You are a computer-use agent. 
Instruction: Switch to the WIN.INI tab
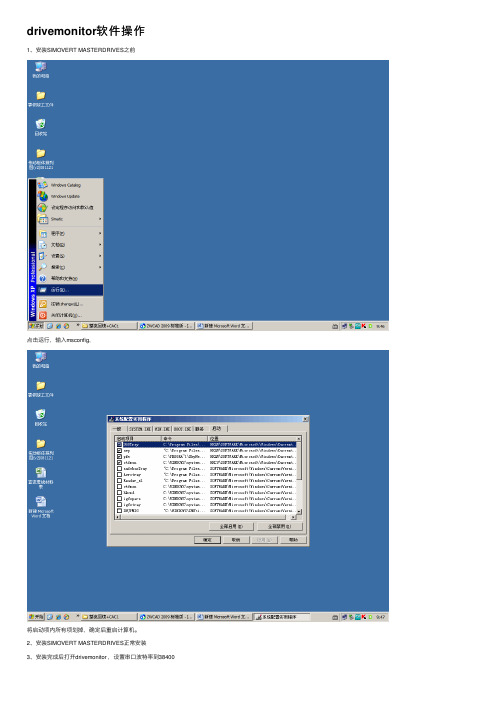pos(162,429)
